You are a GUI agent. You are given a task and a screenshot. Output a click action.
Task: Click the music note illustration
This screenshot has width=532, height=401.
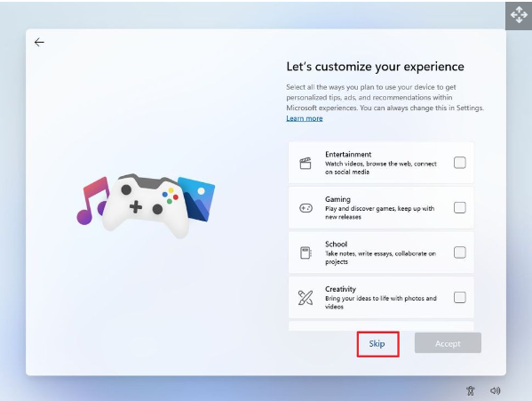pos(92,200)
